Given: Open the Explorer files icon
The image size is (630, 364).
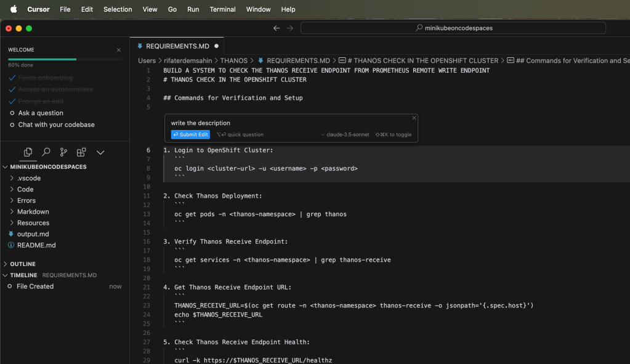Looking at the screenshot, I should 28,152.
